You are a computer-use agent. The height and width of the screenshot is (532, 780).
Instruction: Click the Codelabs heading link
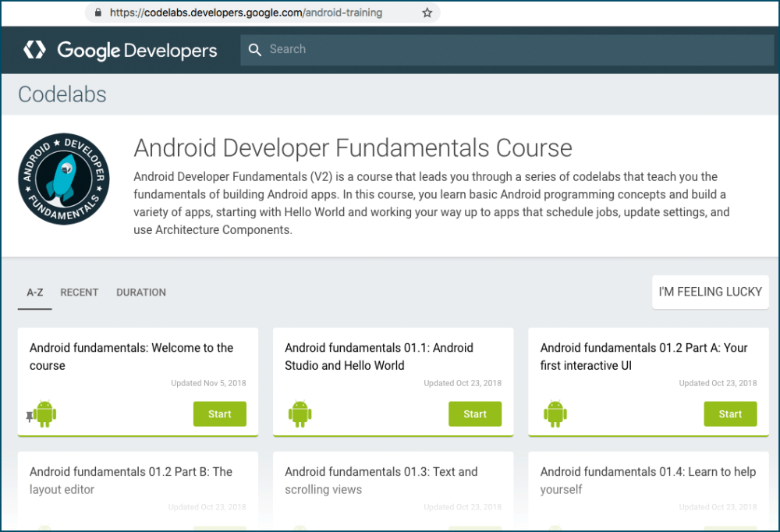62,94
